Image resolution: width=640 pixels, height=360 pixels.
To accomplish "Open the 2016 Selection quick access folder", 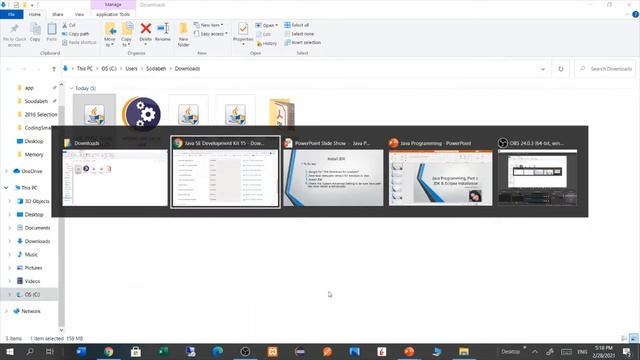I will click(37, 115).
